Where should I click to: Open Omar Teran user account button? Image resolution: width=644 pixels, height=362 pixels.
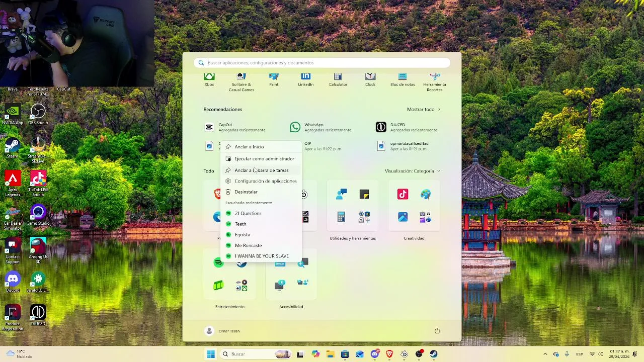[223, 331]
